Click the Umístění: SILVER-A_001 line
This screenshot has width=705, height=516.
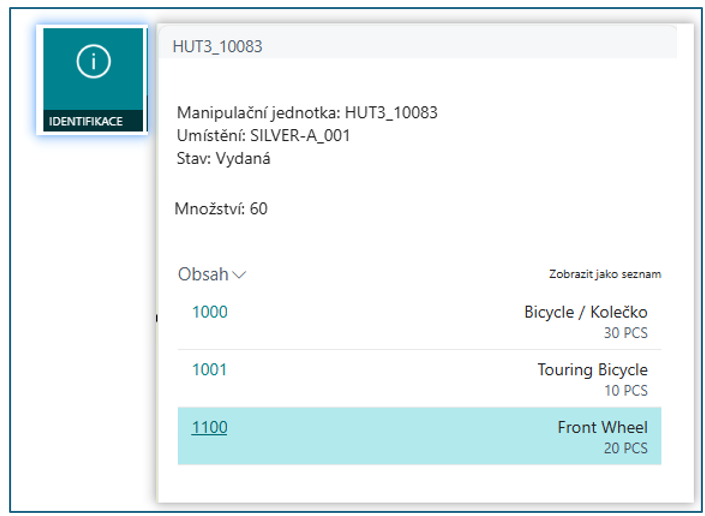click(x=263, y=135)
